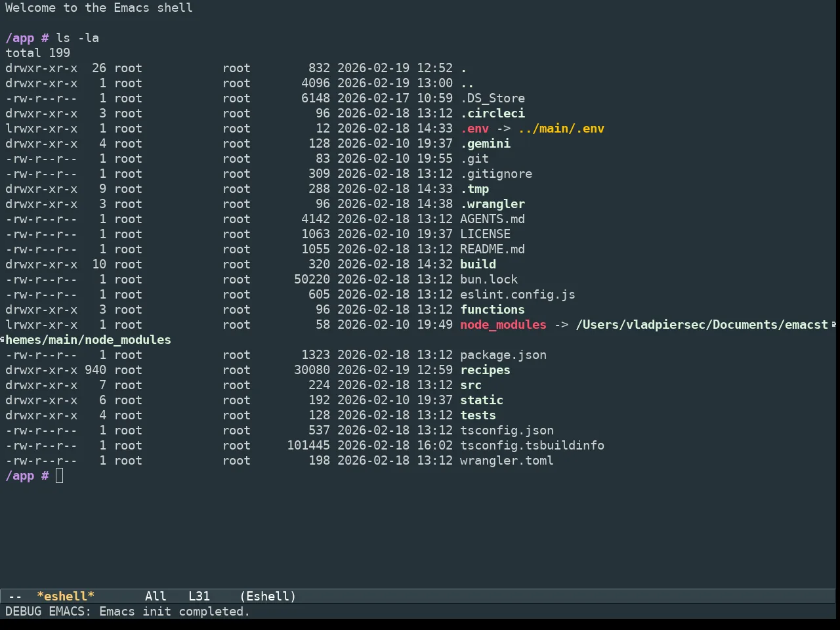Click the .wrangler directory name

492,204
